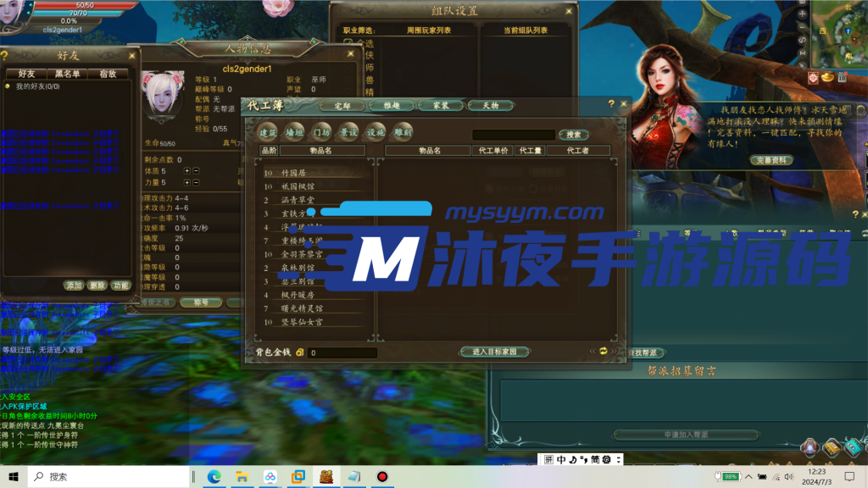
Task: Click the gold book icon at bottom right
Action: [832, 447]
